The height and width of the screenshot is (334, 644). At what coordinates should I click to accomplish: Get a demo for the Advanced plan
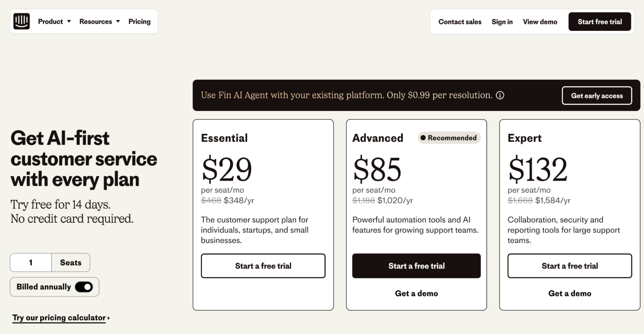pyautogui.click(x=416, y=293)
